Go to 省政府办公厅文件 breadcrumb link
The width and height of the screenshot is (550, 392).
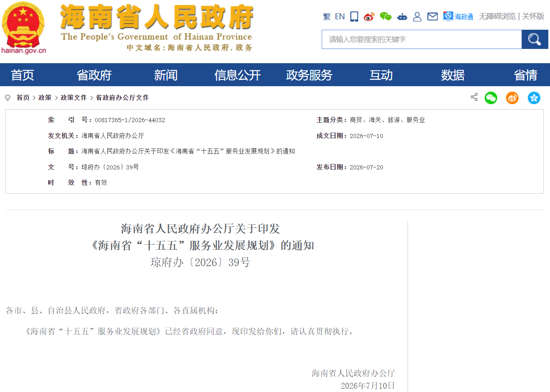(122, 97)
